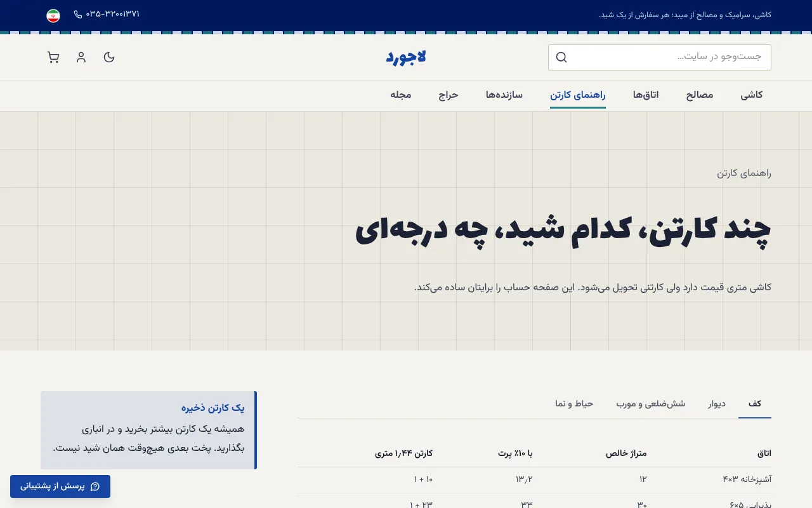The width and height of the screenshot is (812, 508).
Task: Click the با ۱۰٪ پرت column header
Action: 515,453
